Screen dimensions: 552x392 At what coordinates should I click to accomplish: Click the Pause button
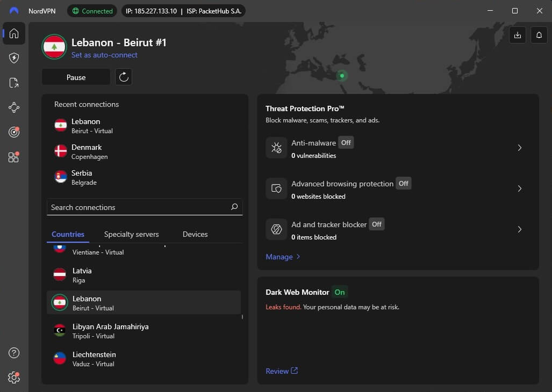point(75,77)
